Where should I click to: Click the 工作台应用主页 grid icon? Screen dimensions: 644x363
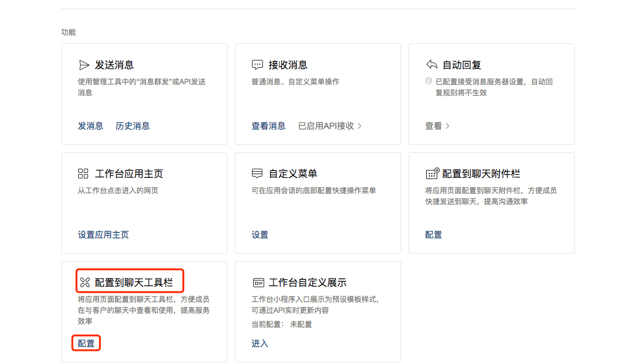(x=83, y=174)
